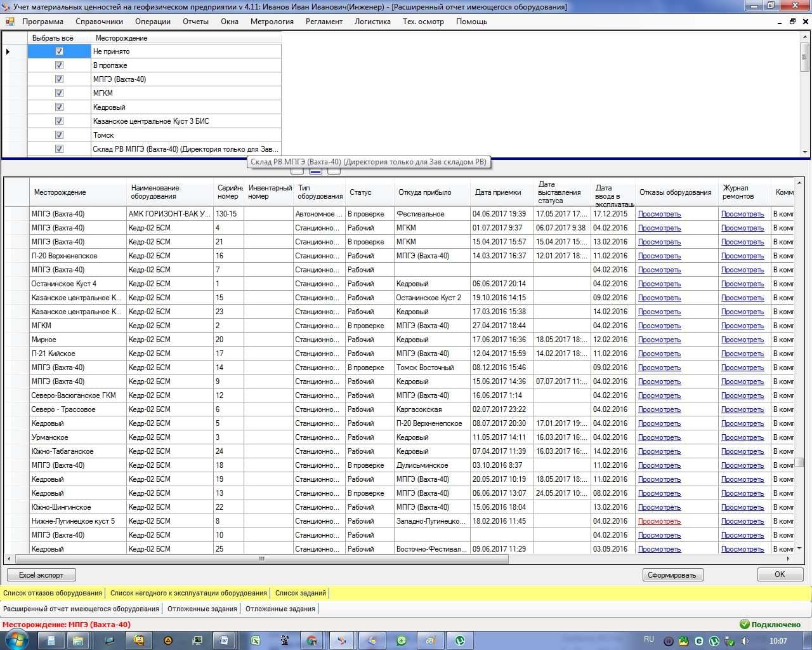Viewport: 812px width, 650px height.
Task: Open the 'Отчеты' menu
Action: click(x=195, y=22)
